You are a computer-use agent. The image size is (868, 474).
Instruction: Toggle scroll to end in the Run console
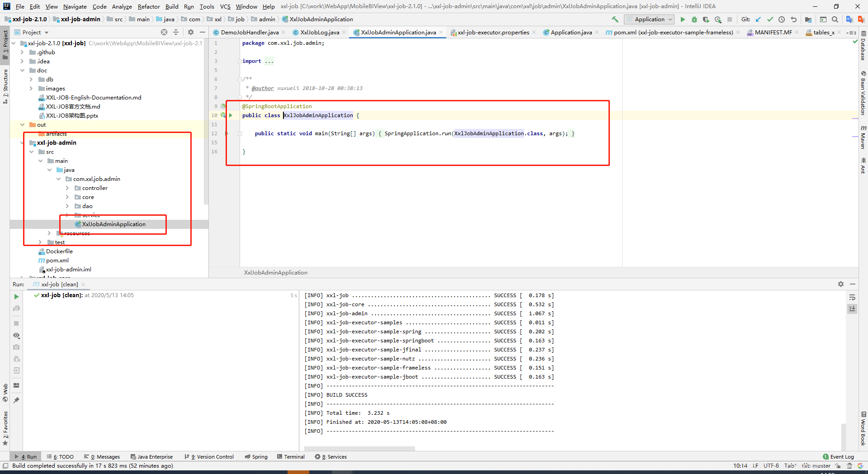pyautogui.click(x=852, y=308)
